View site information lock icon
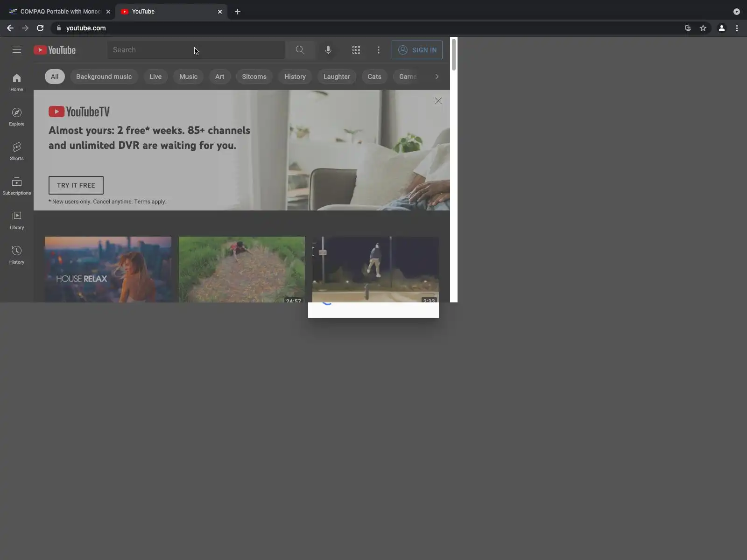Screen dimensions: 747x560 pyautogui.click(x=59, y=28)
